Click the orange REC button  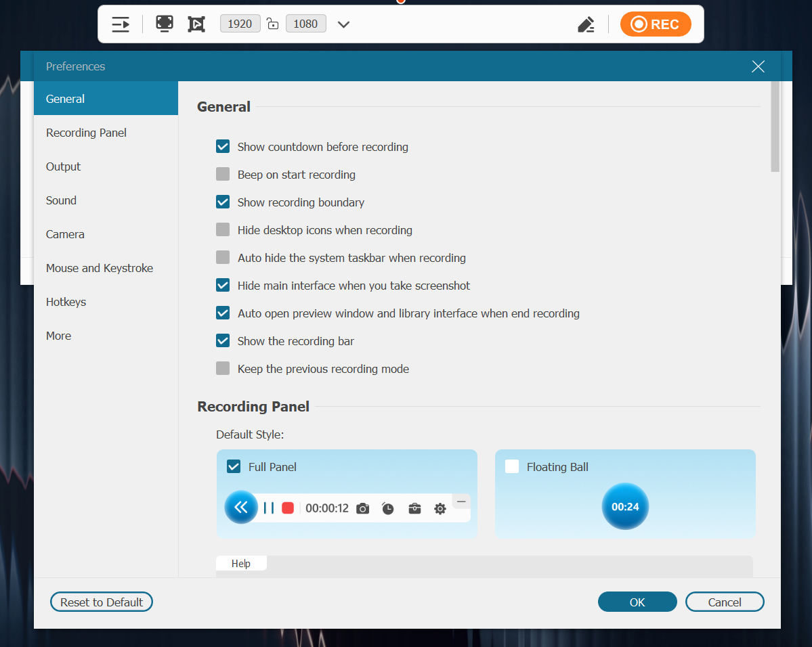point(655,24)
